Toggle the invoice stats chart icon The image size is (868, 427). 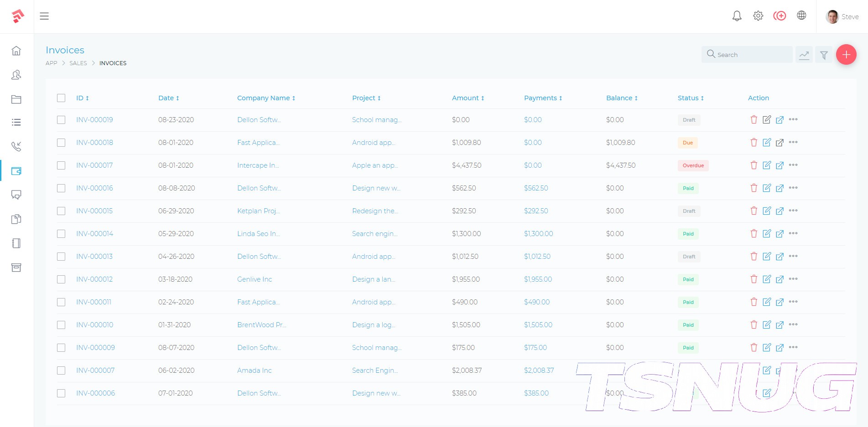coord(804,55)
